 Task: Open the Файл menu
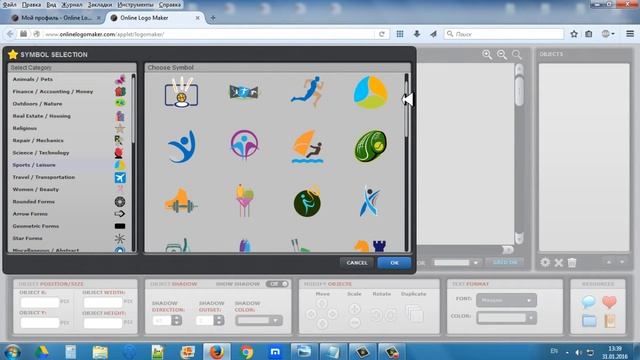point(9,5)
